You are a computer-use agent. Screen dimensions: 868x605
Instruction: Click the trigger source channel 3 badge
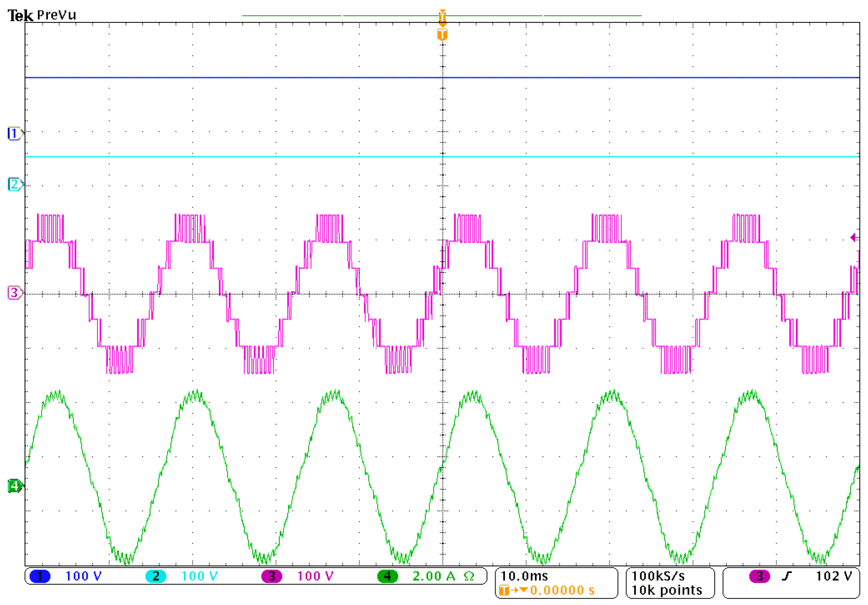click(759, 576)
